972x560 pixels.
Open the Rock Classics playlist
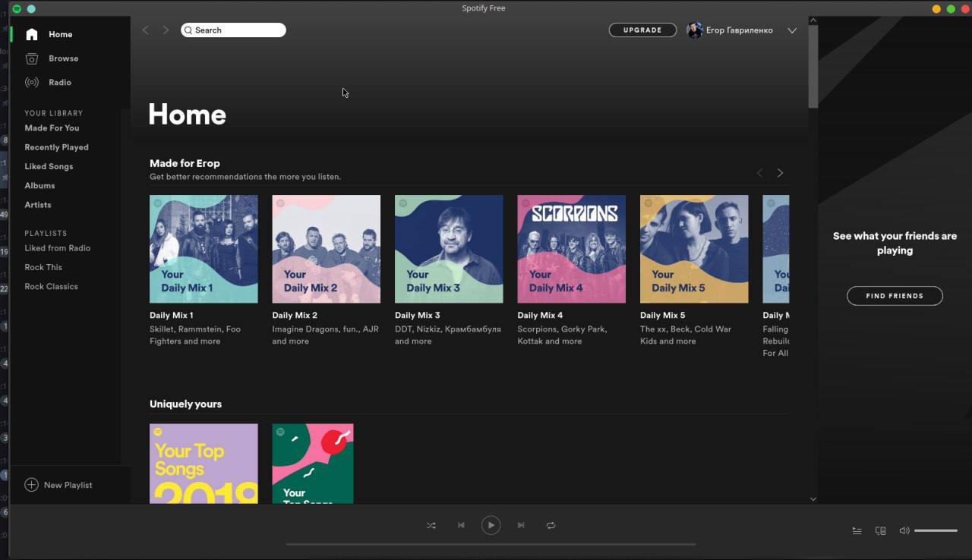coord(51,286)
